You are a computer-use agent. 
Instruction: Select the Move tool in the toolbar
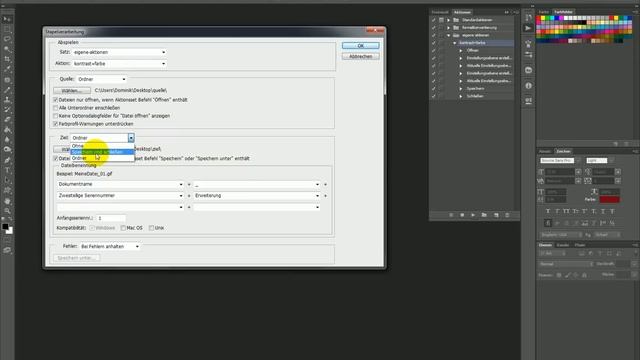pos(7,19)
